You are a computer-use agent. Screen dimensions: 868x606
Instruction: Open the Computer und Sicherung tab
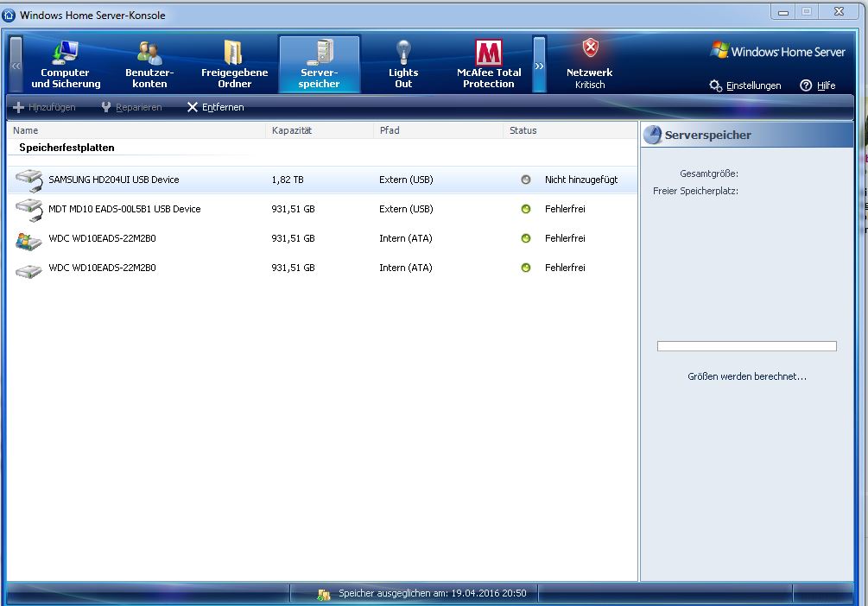66,64
